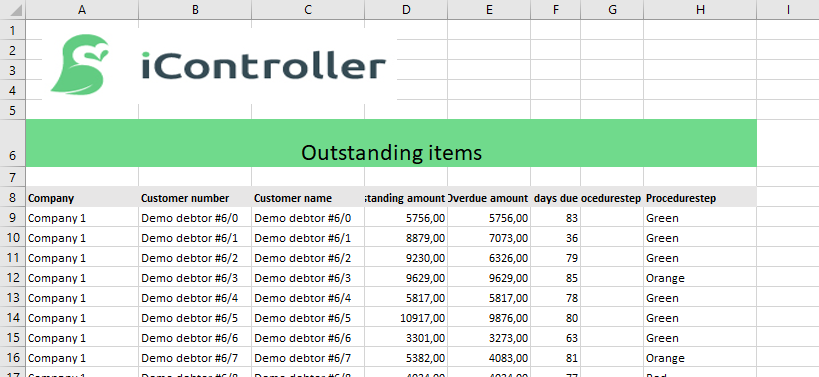Click days due value 83

click(x=555, y=217)
